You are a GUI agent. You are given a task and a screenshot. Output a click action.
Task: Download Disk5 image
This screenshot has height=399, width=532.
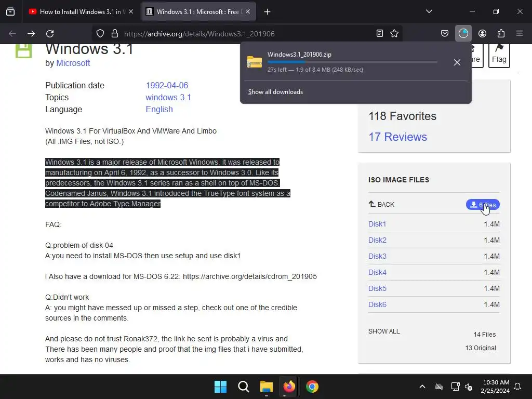pyautogui.click(x=377, y=288)
